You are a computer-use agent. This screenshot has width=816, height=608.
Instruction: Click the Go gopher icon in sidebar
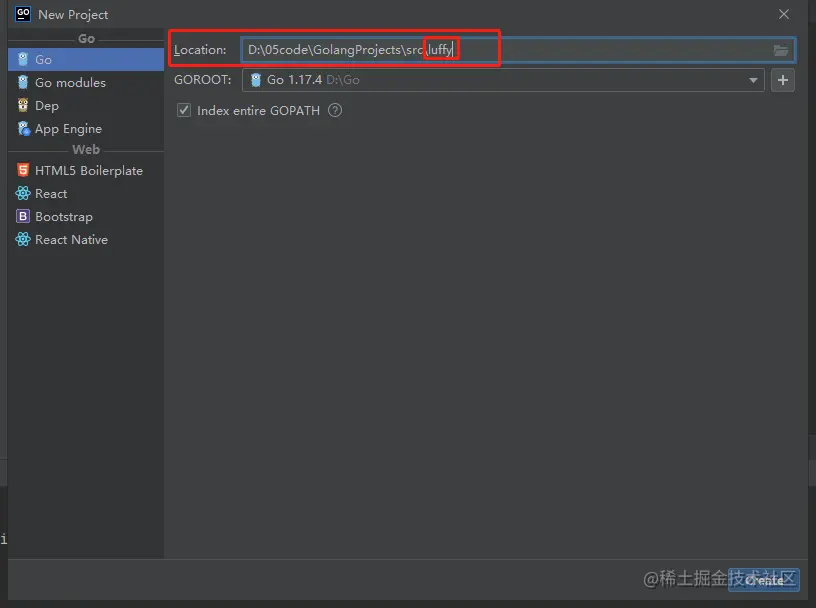(x=23, y=59)
